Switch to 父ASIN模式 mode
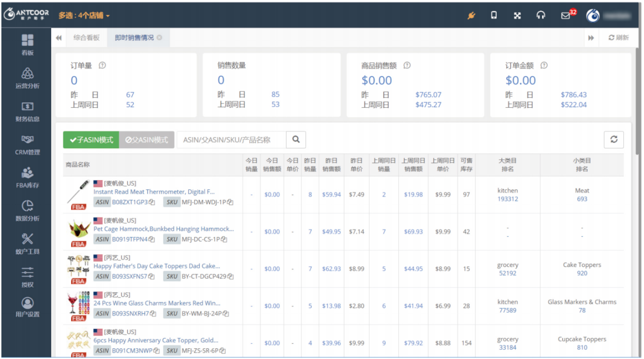This screenshot has height=359, width=644. pos(147,140)
